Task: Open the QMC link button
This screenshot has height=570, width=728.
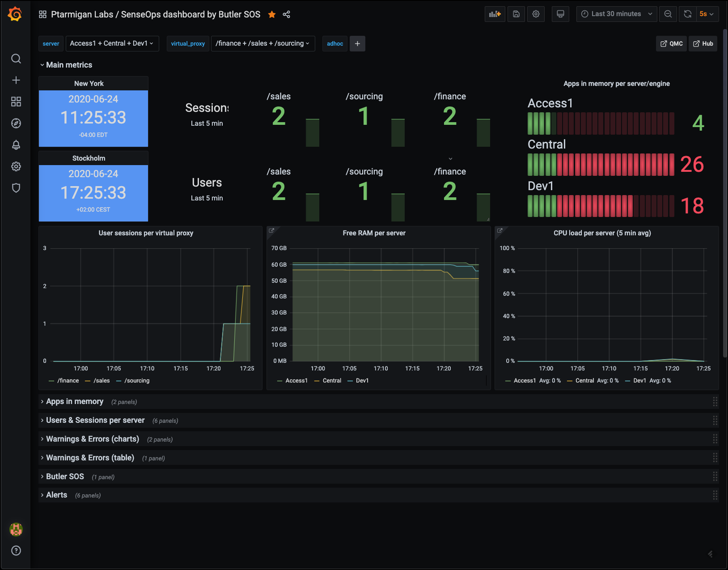Action: pyautogui.click(x=671, y=43)
